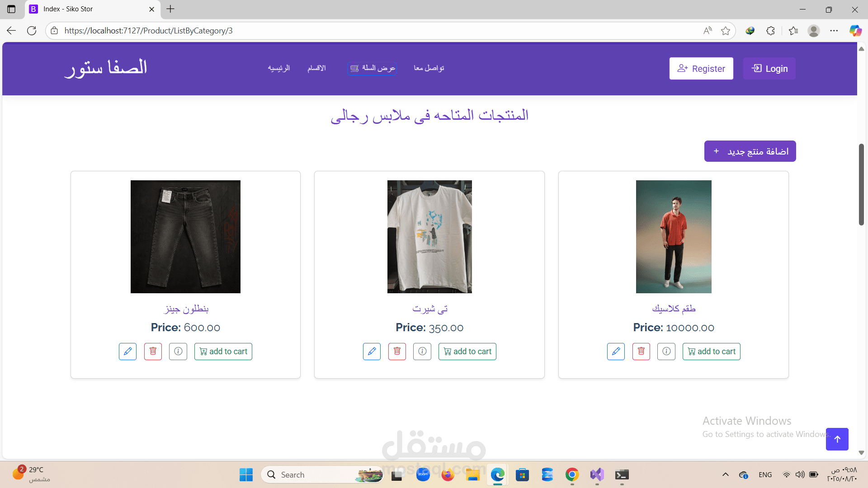Add page to favorites star icon

tap(726, 31)
